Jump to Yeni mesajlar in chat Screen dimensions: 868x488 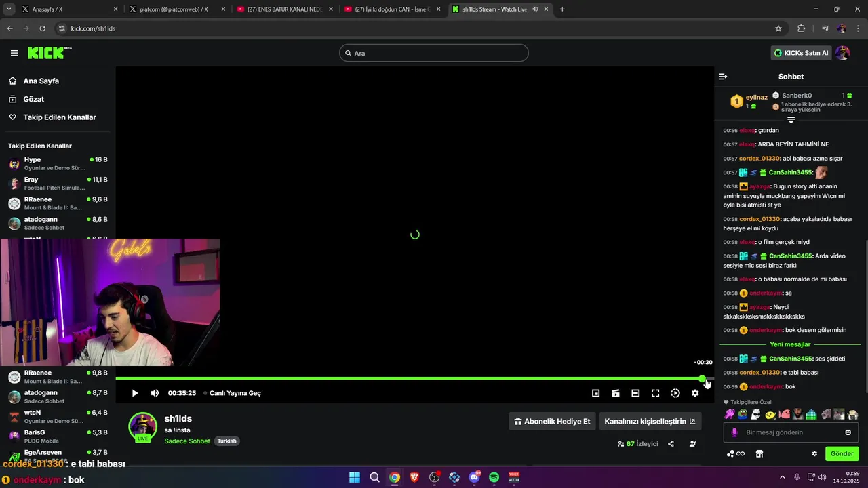790,344
